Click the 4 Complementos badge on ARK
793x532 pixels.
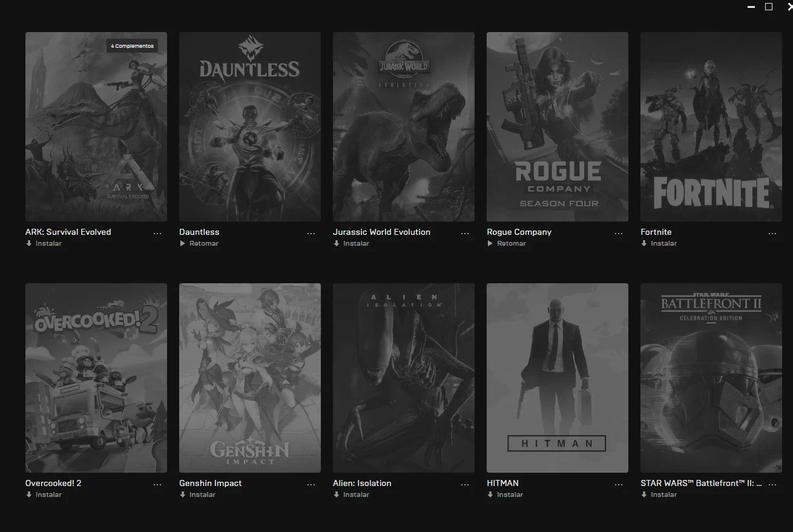coord(132,46)
